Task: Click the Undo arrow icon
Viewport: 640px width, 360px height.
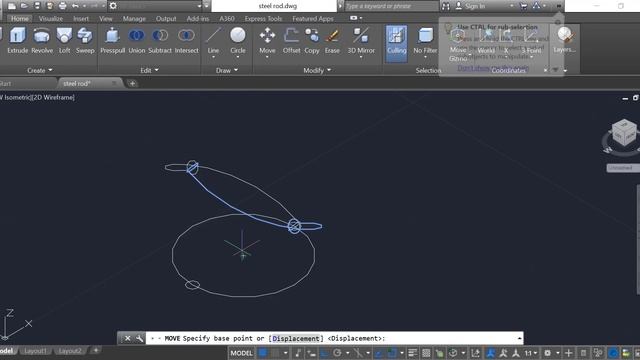Action: 75,6
